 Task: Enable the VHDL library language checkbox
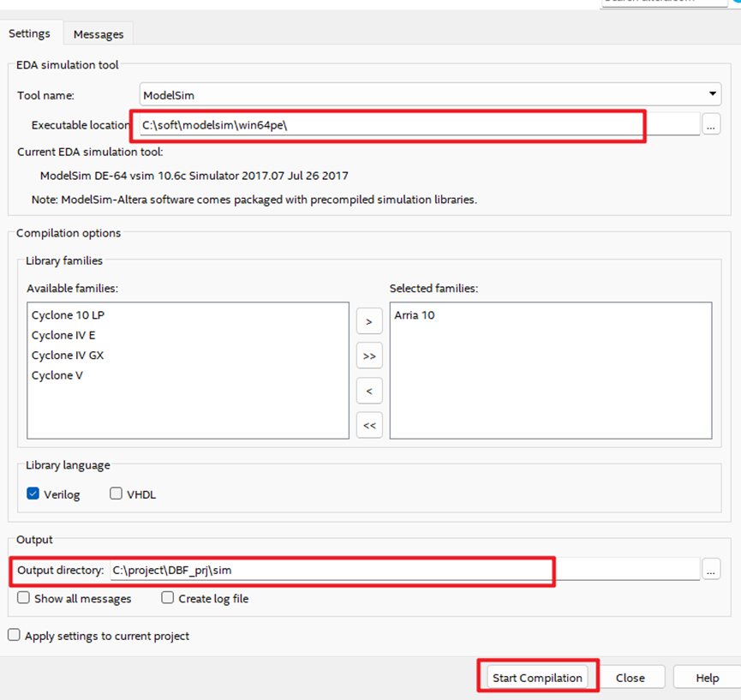pyautogui.click(x=116, y=494)
